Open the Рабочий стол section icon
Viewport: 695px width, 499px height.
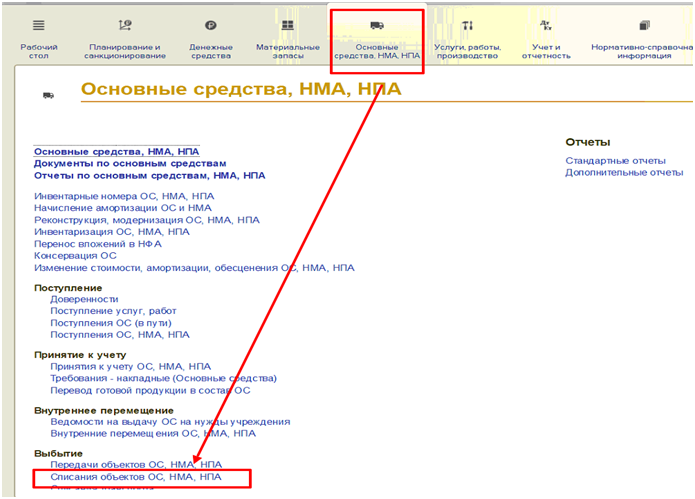point(39,25)
